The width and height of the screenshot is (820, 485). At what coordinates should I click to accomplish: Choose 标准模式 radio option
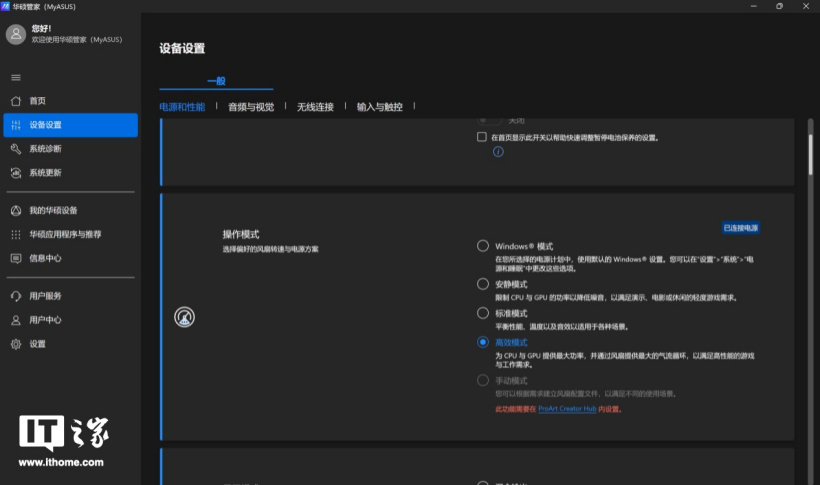pos(483,313)
